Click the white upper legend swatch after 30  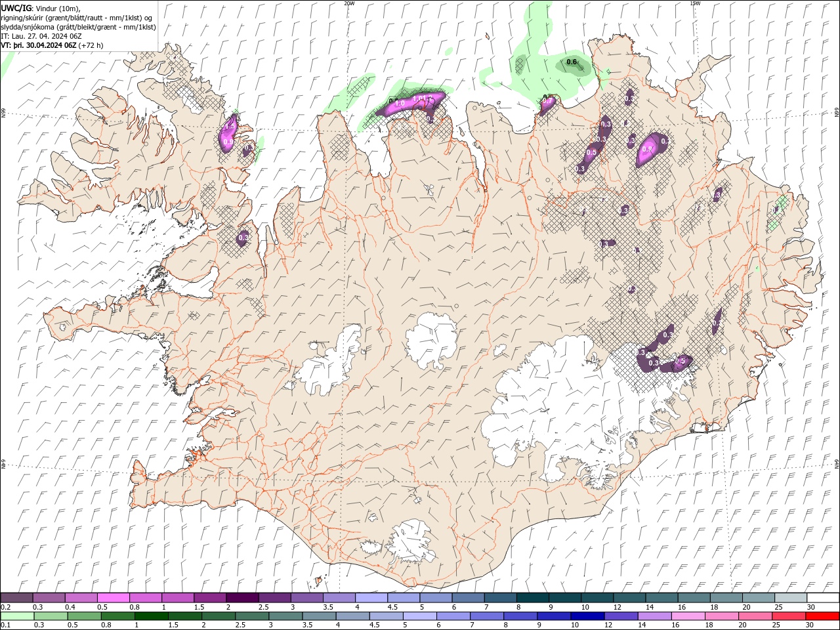point(822,598)
